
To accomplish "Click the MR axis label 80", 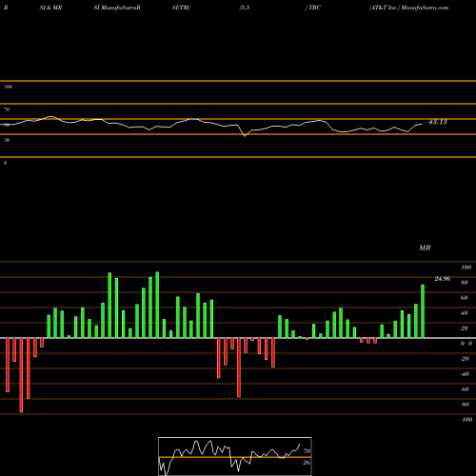I will coord(465,283).
